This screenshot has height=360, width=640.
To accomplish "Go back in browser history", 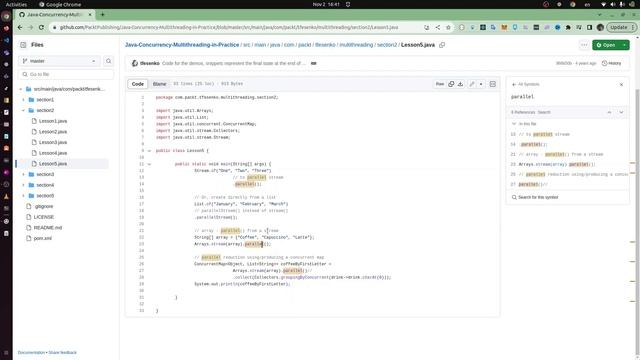I will (x=20, y=27).
